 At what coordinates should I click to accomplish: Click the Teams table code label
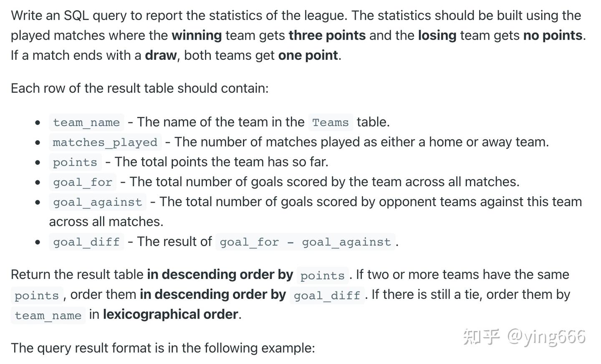330,122
